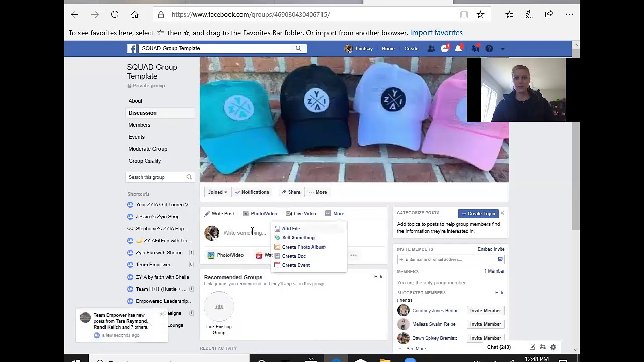Open the favorites hub icon

(x=509, y=15)
